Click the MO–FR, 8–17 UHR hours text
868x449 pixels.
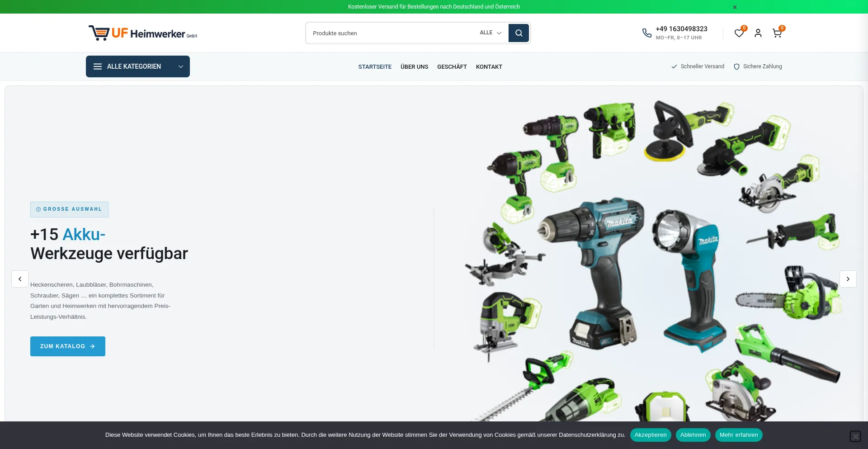(x=679, y=38)
